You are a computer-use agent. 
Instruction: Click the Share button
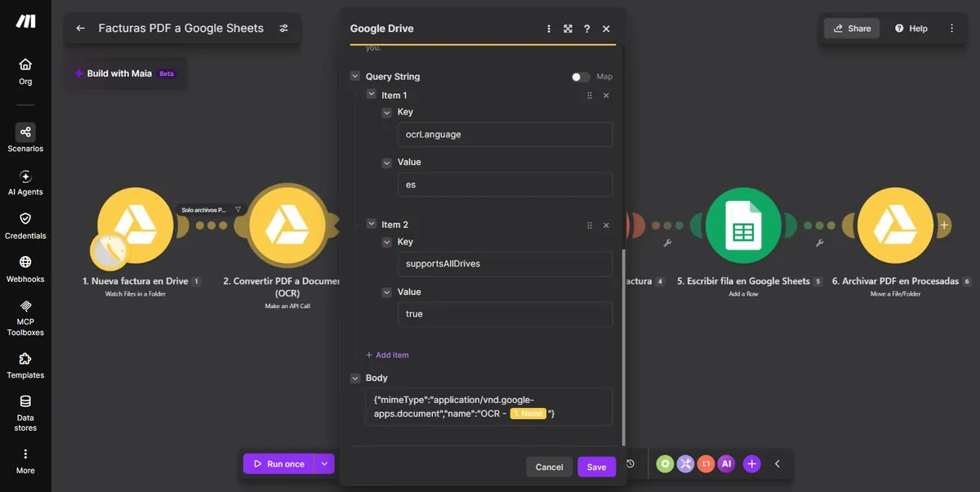point(852,28)
